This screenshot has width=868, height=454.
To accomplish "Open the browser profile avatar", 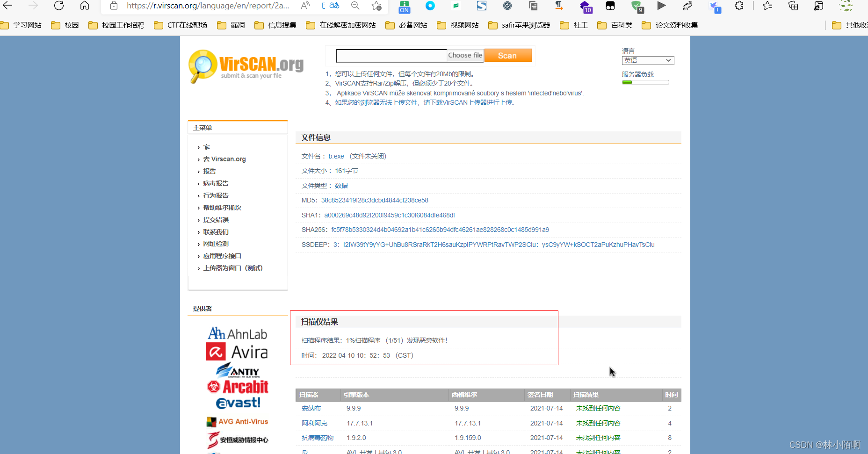I will coord(846,6).
